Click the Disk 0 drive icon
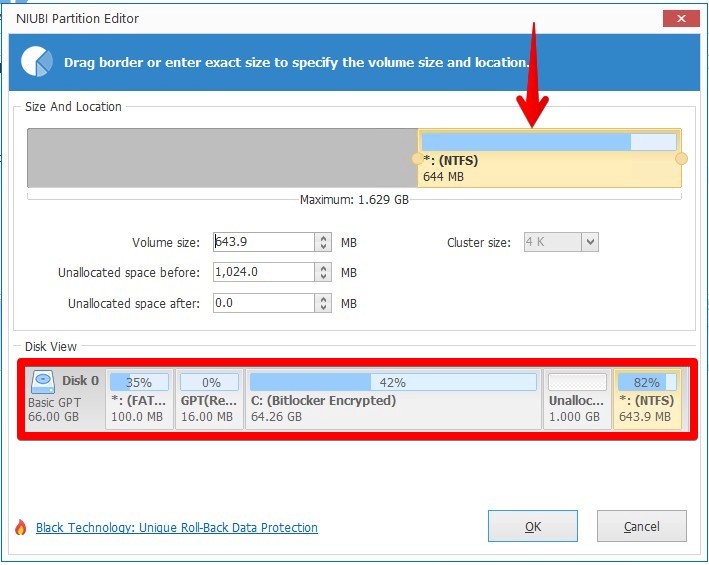Image resolution: width=709 pixels, height=565 pixels. click(43, 382)
